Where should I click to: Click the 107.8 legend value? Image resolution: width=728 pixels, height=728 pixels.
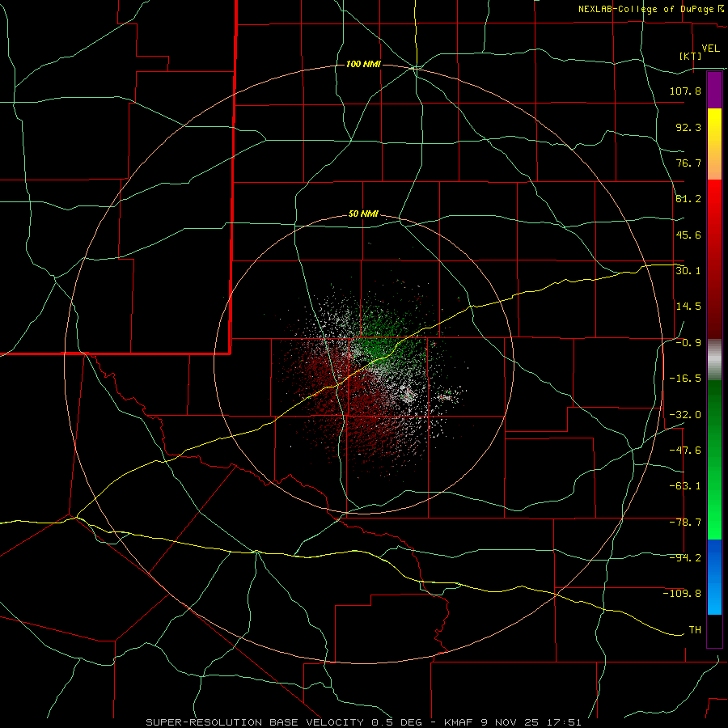click(x=685, y=91)
